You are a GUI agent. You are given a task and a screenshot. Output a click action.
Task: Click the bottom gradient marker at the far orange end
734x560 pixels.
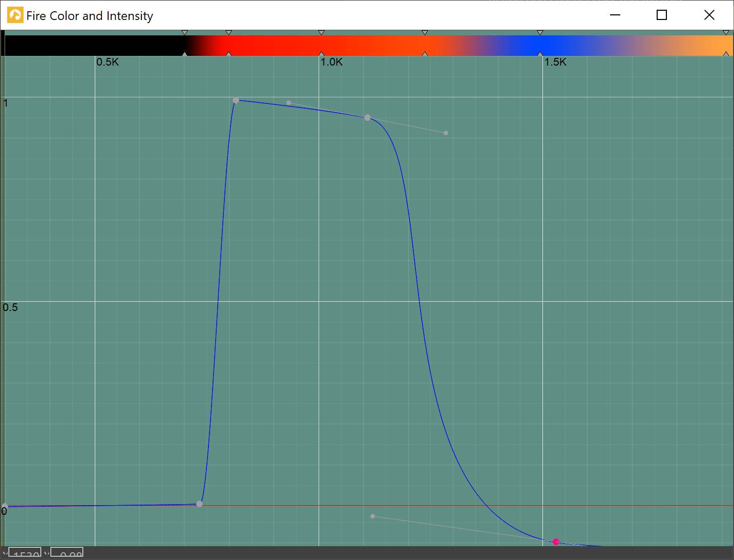(726, 53)
